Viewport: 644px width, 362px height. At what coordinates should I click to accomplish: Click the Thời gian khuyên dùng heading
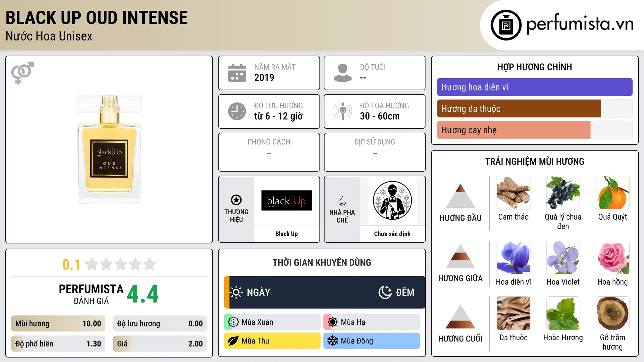click(x=322, y=262)
